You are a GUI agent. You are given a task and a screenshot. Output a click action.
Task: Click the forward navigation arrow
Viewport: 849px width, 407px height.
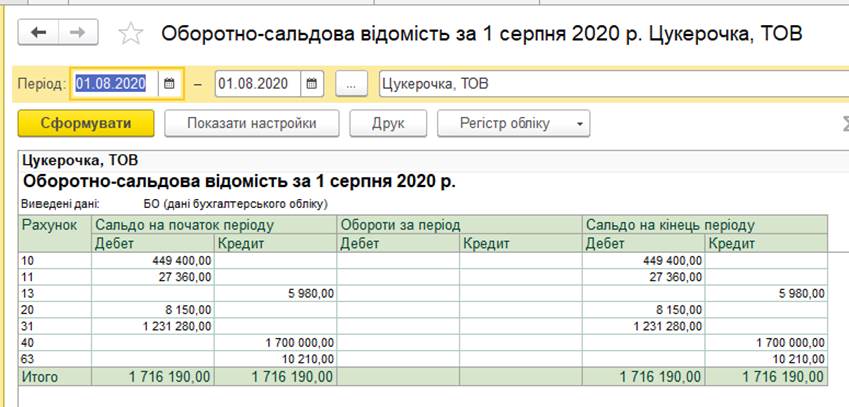(75, 33)
